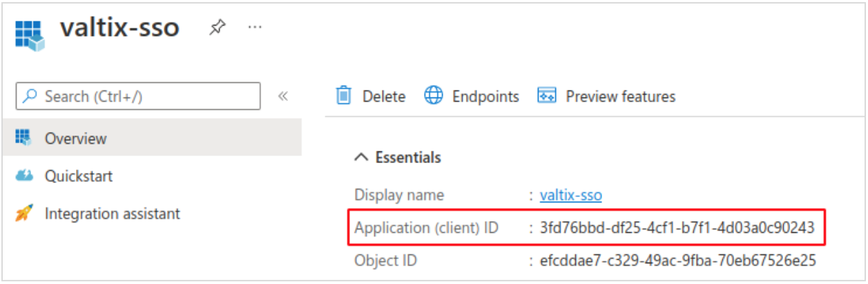Open the valtix-sso display name link
Screen dimensions: 868x284
coord(570,195)
